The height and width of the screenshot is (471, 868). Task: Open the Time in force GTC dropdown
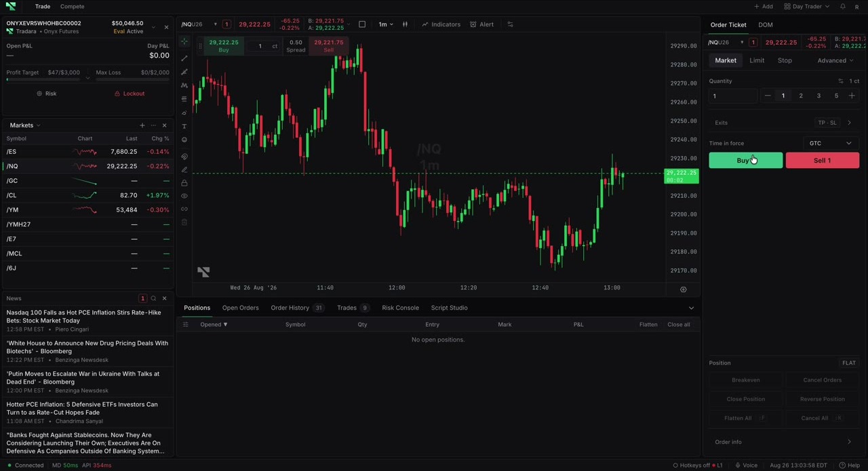pos(831,143)
